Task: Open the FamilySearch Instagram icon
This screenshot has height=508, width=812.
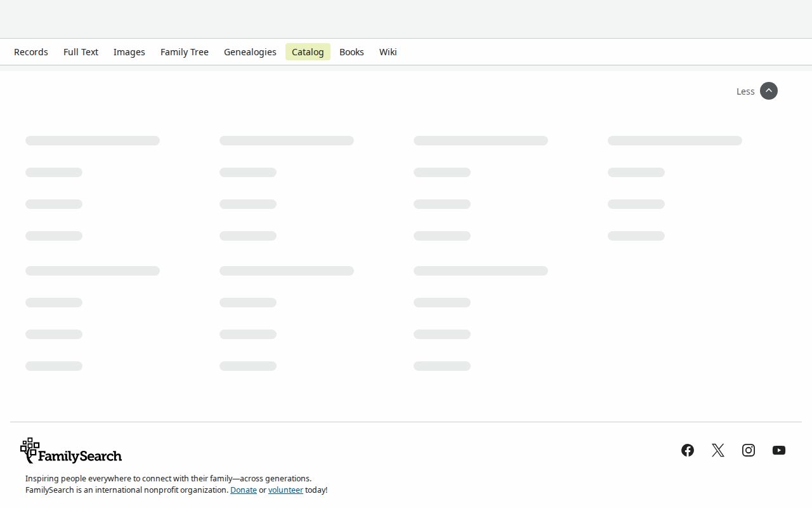Action: 749,450
